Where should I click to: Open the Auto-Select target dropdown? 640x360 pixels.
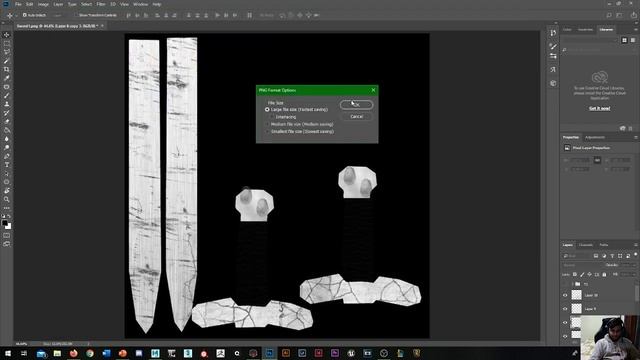(60, 15)
